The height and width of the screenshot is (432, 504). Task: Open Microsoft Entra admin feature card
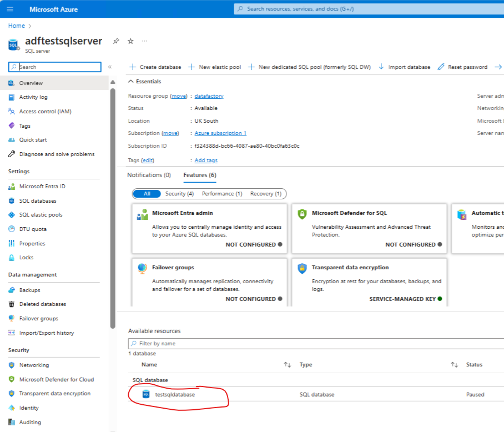pos(209,229)
